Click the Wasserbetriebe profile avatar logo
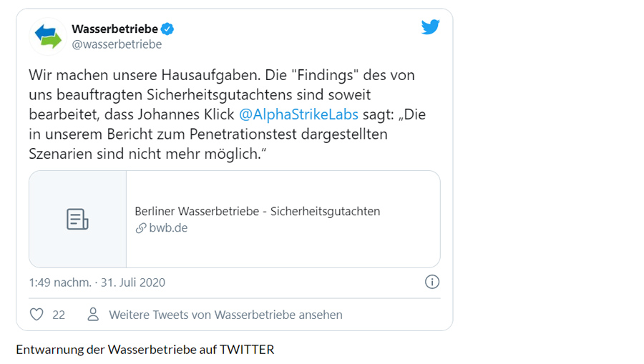Image resolution: width=644 pixels, height=364 pixels. coord(48,36)
